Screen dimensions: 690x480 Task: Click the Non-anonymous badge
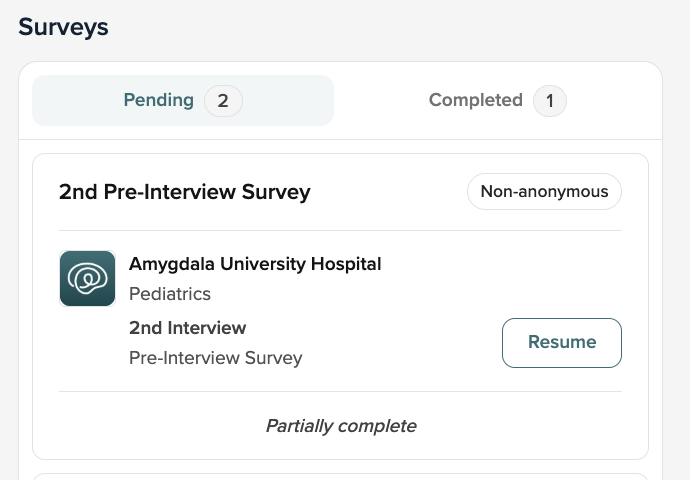(x=544, y=191)
